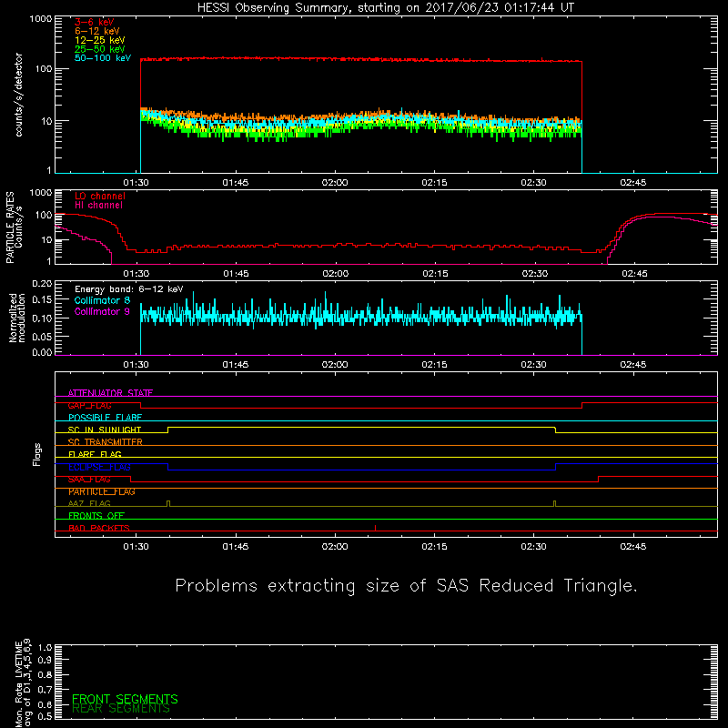The width and height of the screenshot is (728, 728).
Task: Click the second AAZ_FLAG pulse near 02:33
Action: point(554,503)
